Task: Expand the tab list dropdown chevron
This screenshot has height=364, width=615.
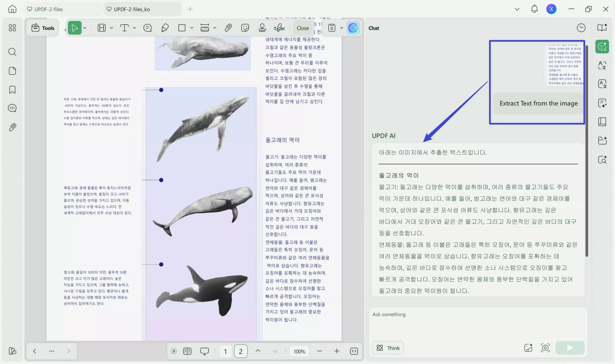Action: point(517,9)
